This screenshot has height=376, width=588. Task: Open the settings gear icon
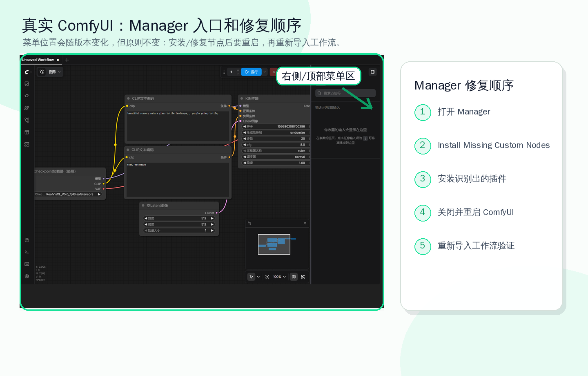[x=27, y=276]
